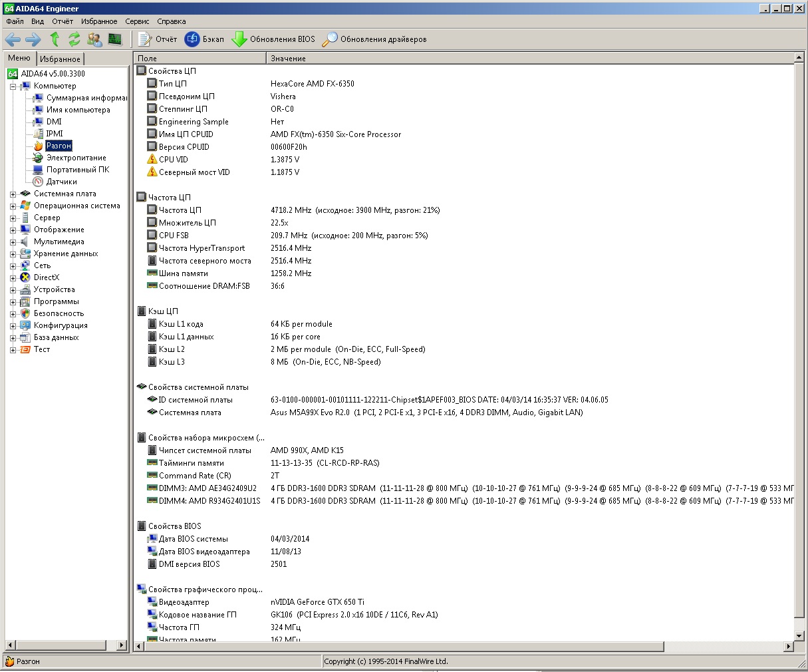Click the forward arrow in the toolbar

[x=33, y=39]
